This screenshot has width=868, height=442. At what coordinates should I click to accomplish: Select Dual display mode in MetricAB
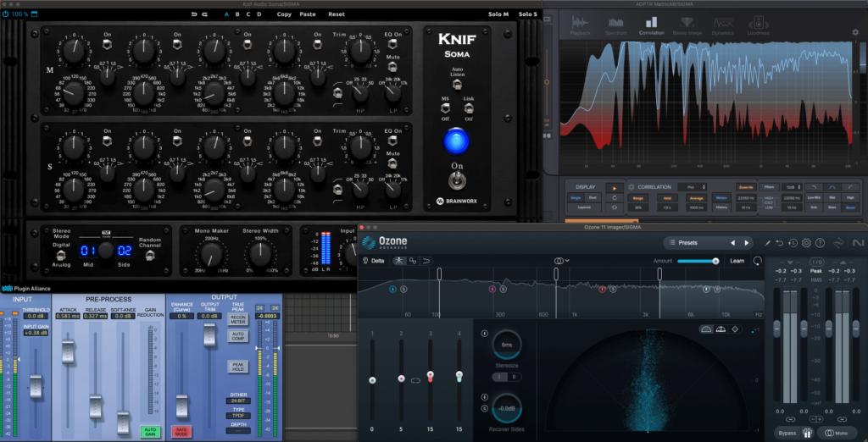(593, 197)
